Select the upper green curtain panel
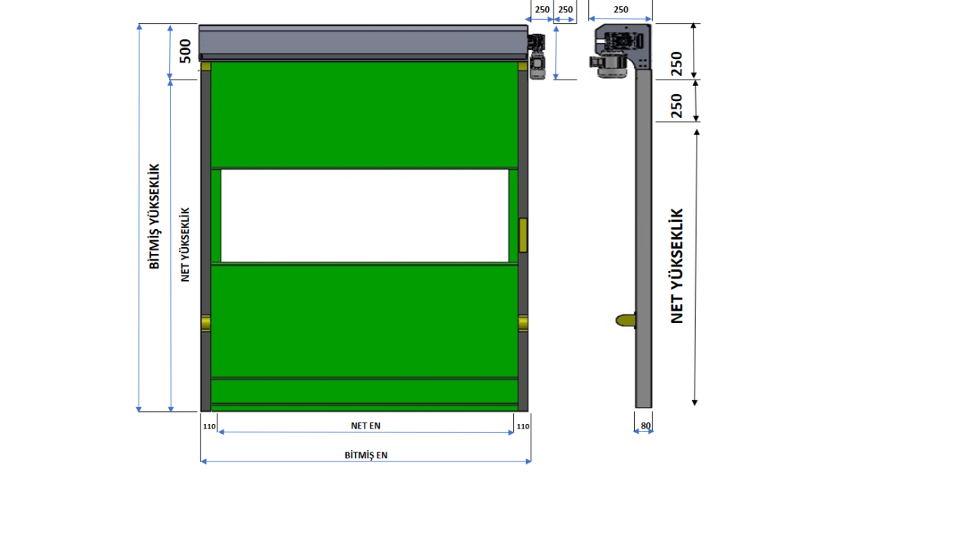980x551 pixels. point(364,115)
